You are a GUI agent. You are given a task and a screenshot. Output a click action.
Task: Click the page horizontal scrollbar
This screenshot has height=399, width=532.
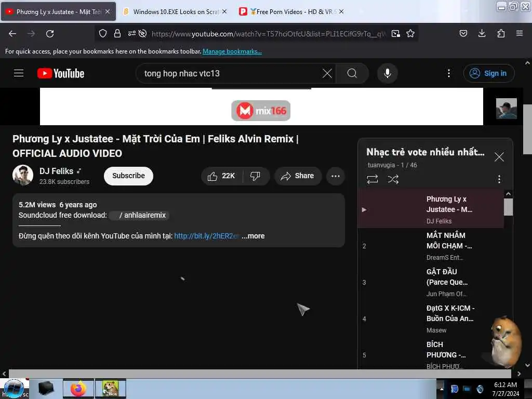(x=260, y=374)
